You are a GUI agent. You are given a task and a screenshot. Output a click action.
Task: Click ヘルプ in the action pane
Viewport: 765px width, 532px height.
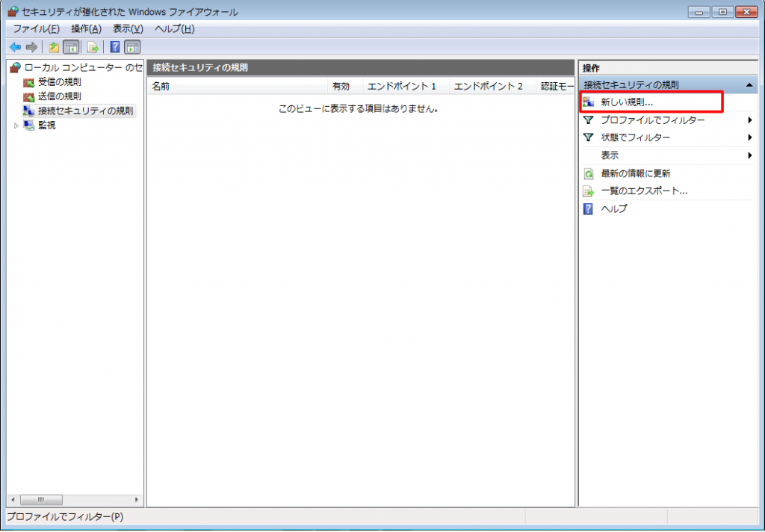click(668, 209)
